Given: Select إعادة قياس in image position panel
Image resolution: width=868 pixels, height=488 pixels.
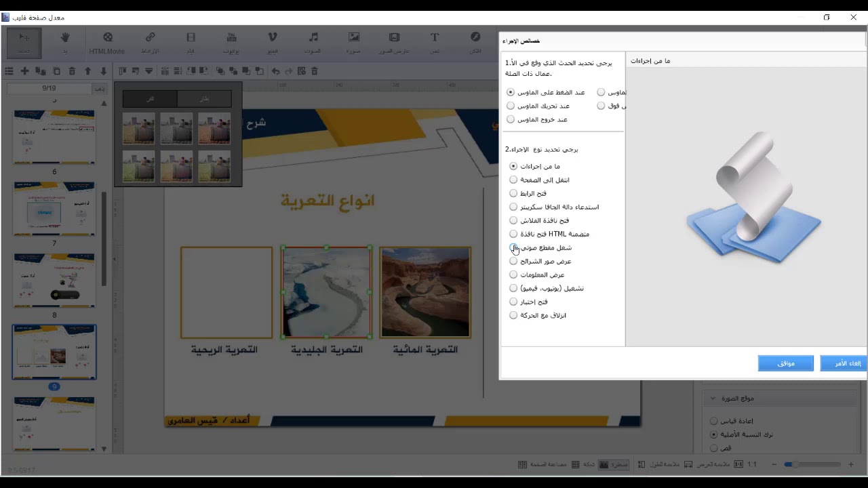Looking at the screenshot, I should [731, 421].
